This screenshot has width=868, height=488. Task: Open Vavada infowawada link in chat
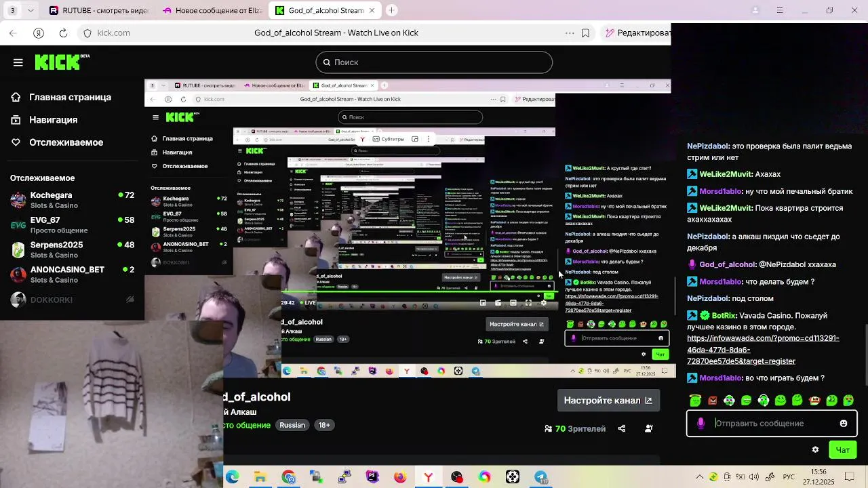pos(763,350)
